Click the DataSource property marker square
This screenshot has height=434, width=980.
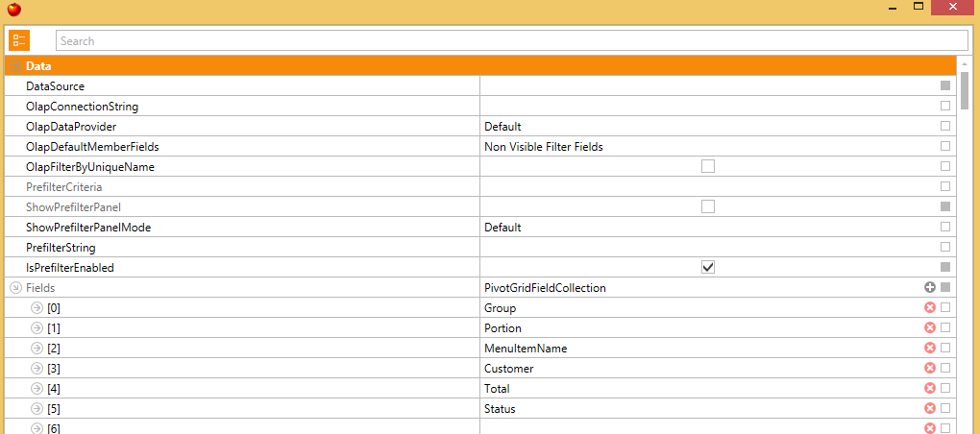point(945,85)
